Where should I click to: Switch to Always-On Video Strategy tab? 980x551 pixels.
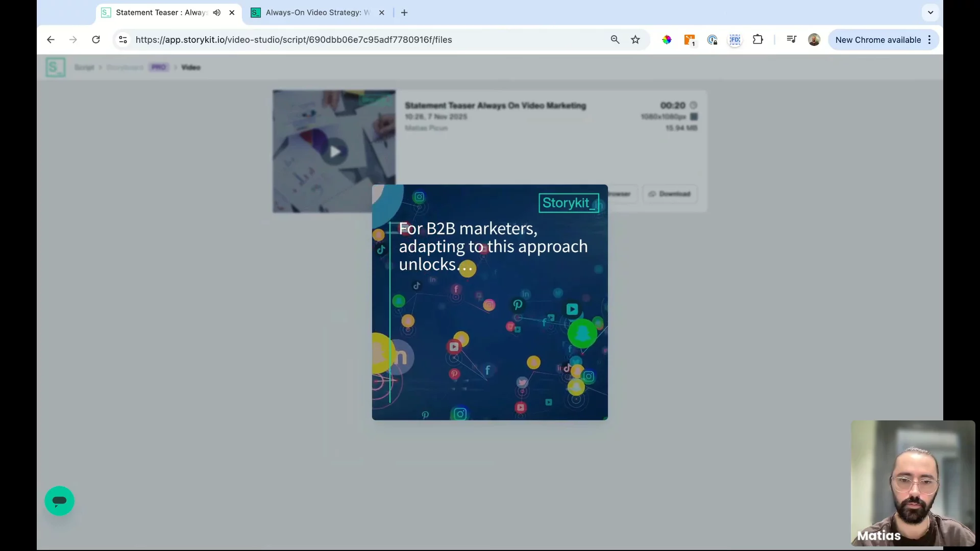click(x=316, y=13)
